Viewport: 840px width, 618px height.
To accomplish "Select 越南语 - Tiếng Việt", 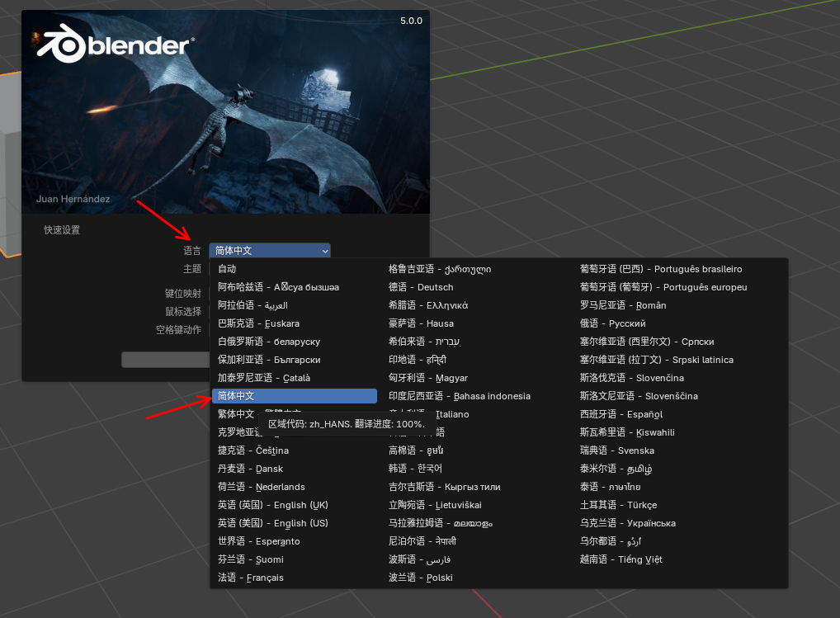I will point(681,559).
